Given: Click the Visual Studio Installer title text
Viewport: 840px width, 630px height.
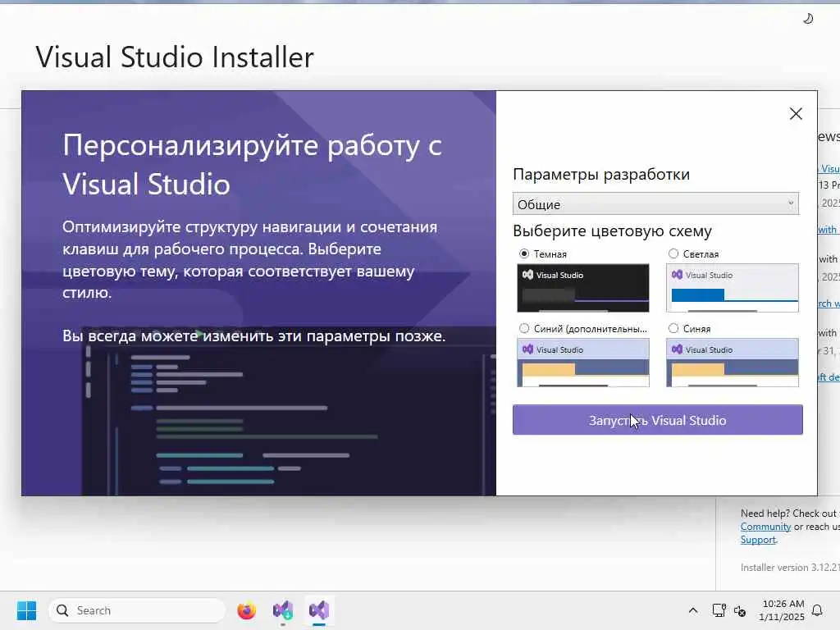Looking at the screenshot, I should point(175,57).
